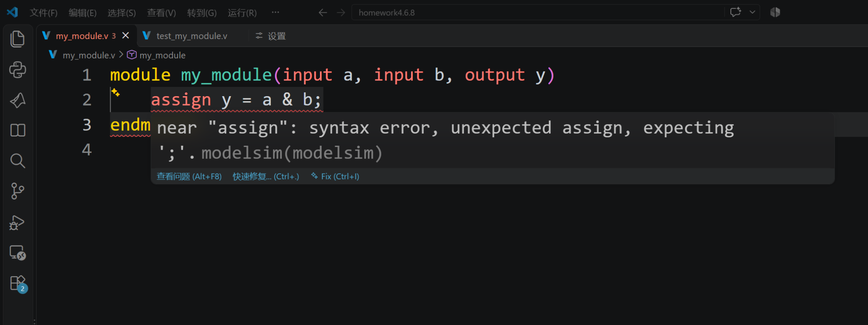Go forward with the right arrow

click(341, 13)
